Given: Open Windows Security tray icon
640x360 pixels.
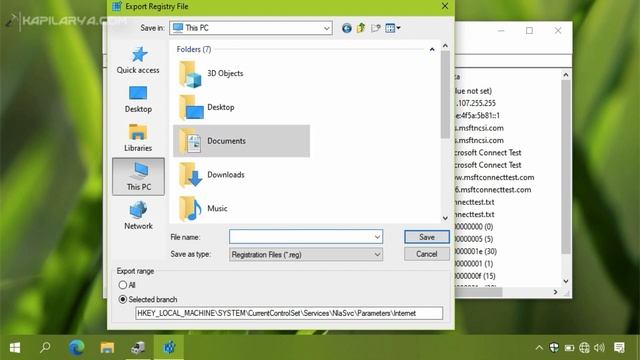Looking at the screenshot, I should click(x=554, y=347).
